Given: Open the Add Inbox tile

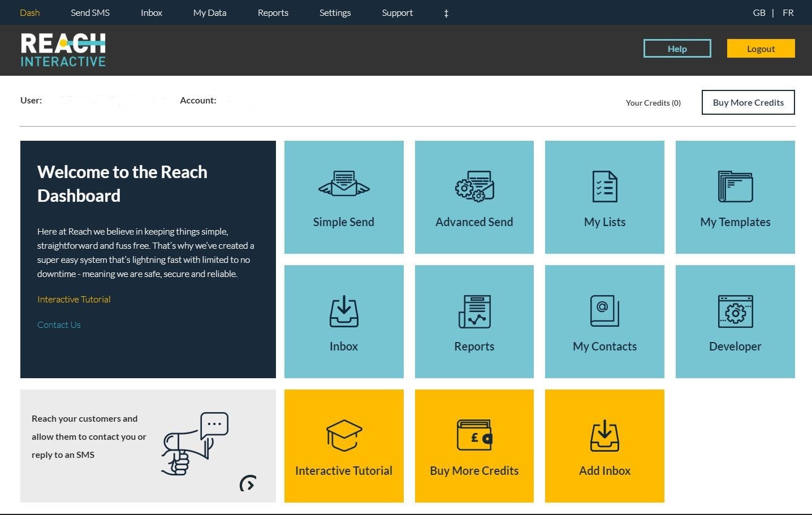Looking at the screenshot, I should click(x=604, y=445).
